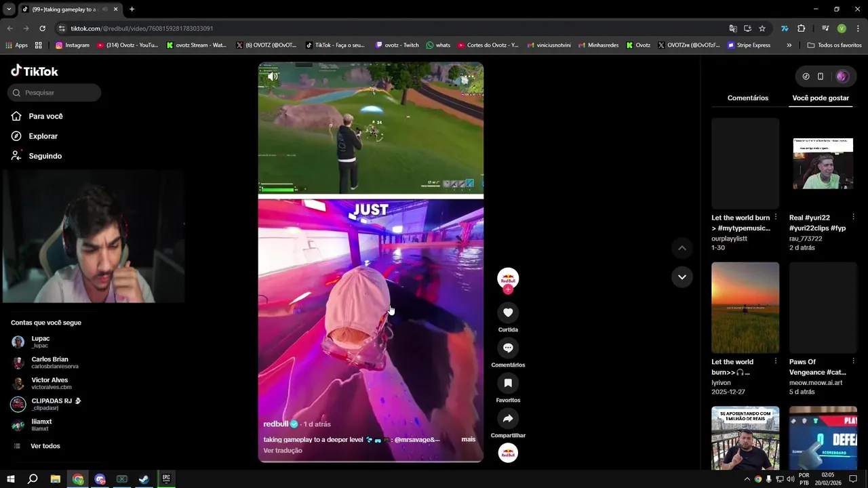The image size is (868, 488).
Task: Show hidden system tray icons chevron
Action: coord(748,479)
